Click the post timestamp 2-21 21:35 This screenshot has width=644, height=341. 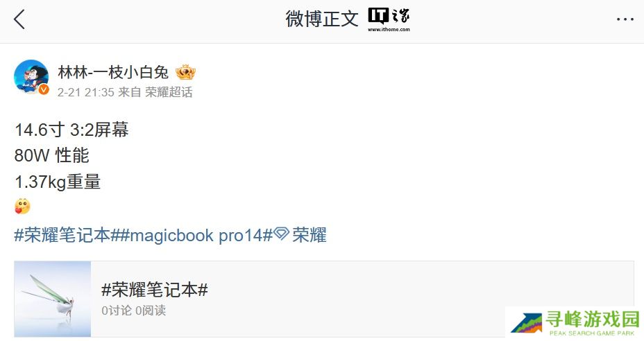[85, 92]
